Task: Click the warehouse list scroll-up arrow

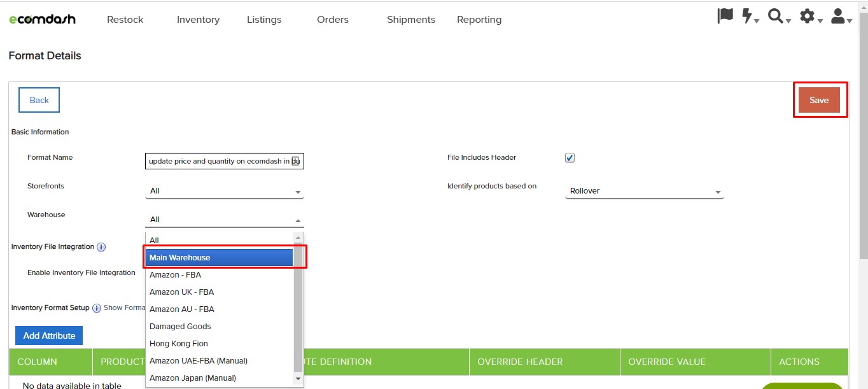Action: 298,237
